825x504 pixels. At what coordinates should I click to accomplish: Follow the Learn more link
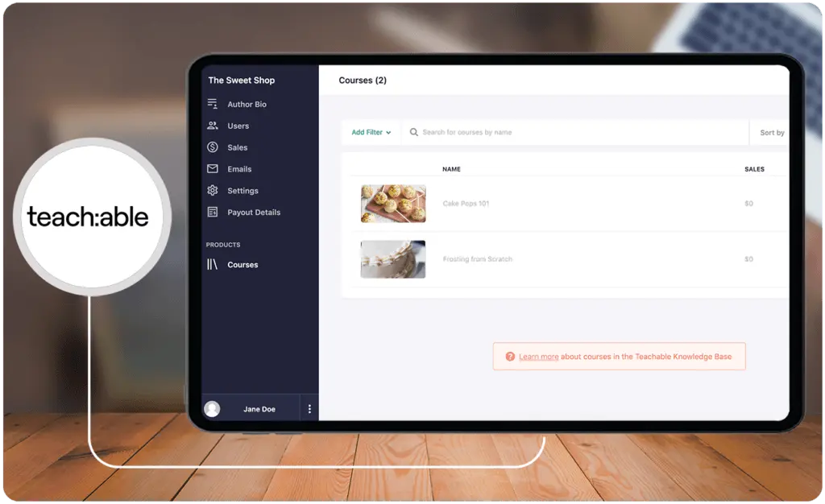tap(538, 357)
